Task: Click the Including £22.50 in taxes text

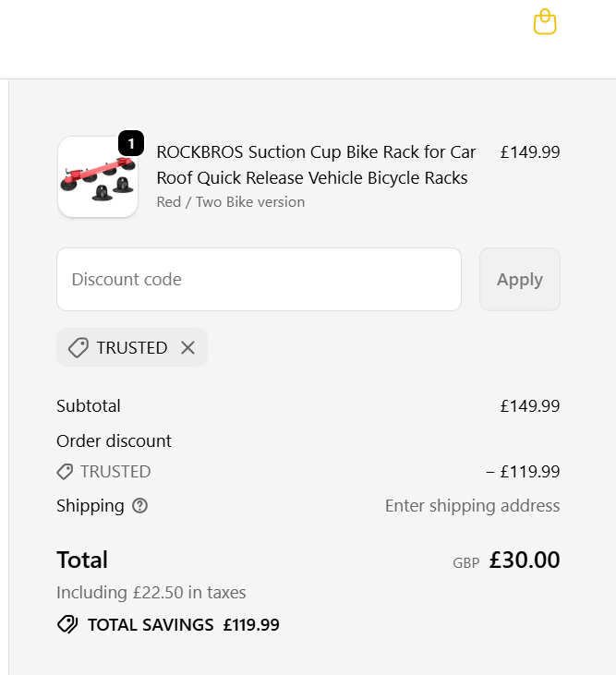Action: coord(151,593)
